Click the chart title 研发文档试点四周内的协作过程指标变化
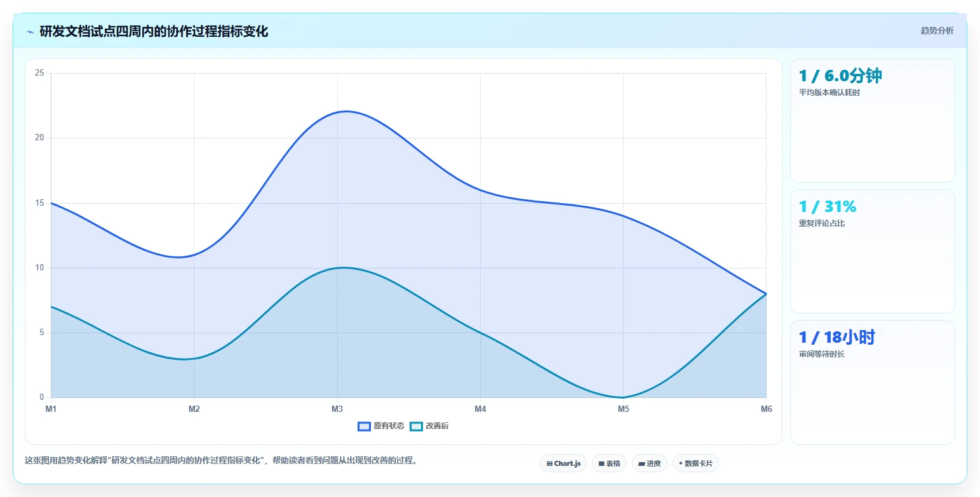The height and width of the screenshot is (497, 980). coord(154,32)
